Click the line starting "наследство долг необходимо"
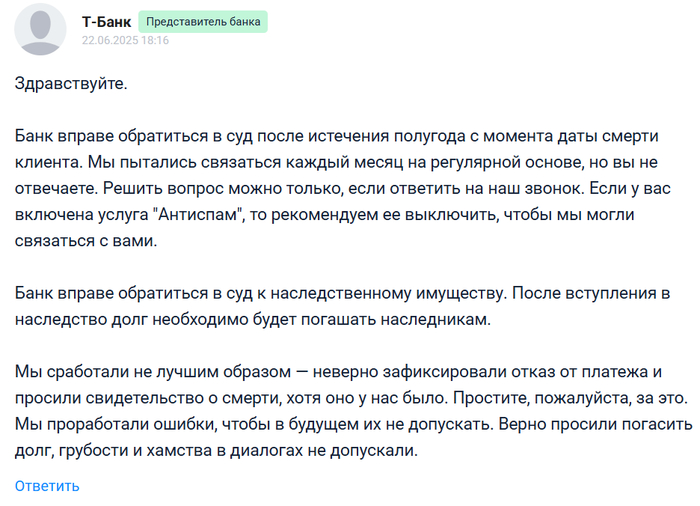Screen dimensions: 700x506 [x=253, y=319]
